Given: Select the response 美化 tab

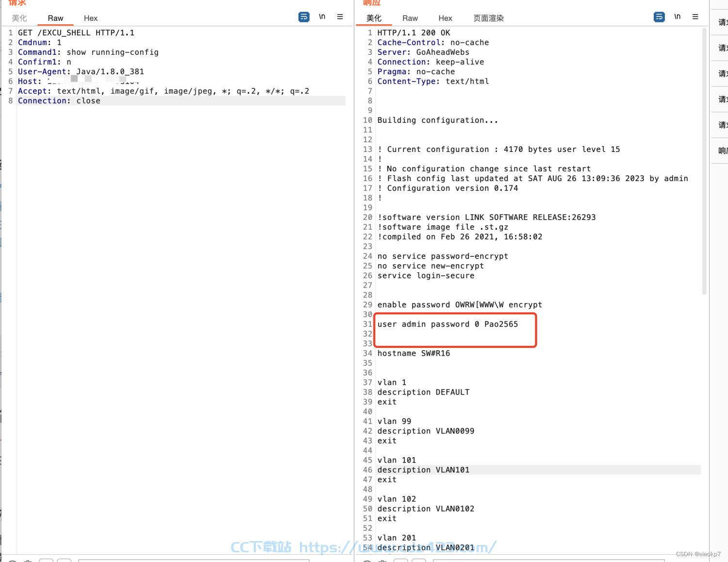Looking at the screenshot, I should [x=374, y=18].
